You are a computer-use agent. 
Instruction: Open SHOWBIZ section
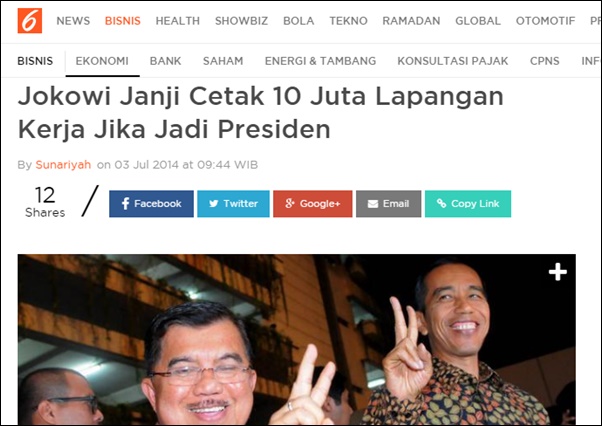(x=241, y=21)
